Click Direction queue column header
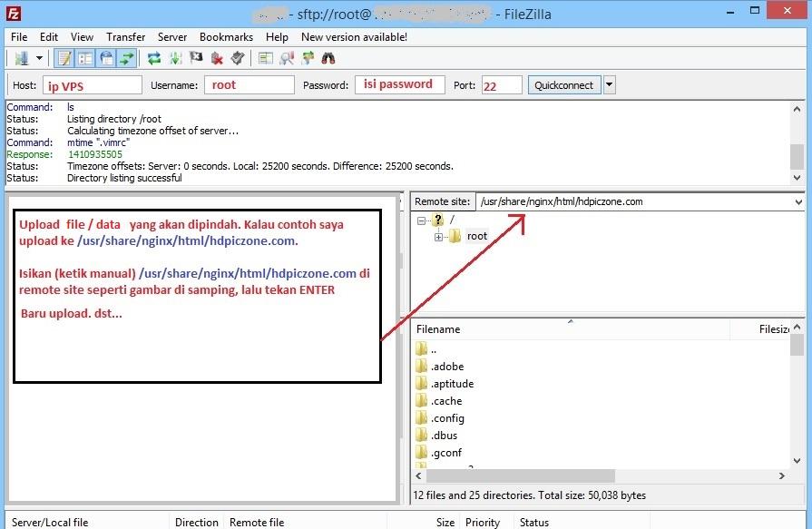 click(x=196, y=523)
